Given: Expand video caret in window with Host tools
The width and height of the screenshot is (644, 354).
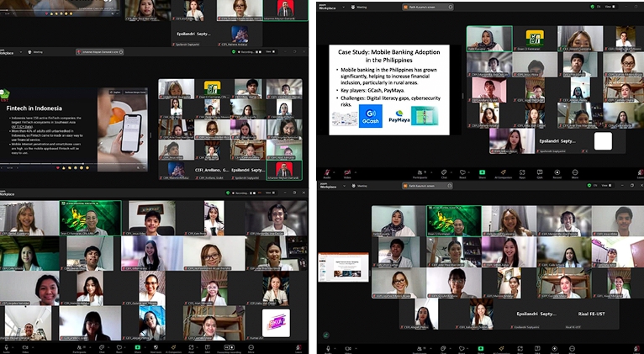Looking at the screenshot, I should (33, 347).
